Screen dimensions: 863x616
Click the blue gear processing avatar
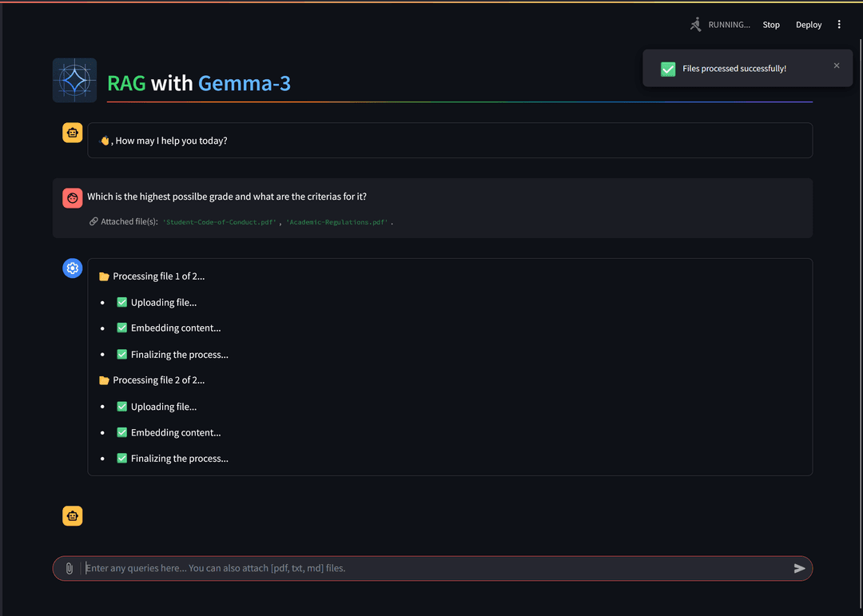pos(73,268)
